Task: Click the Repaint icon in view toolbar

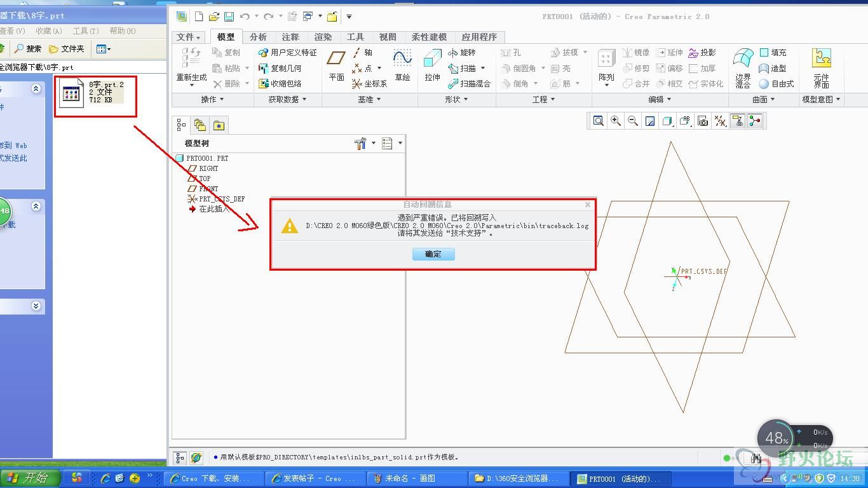Action: pyautogui.click(x=650, y=121)
